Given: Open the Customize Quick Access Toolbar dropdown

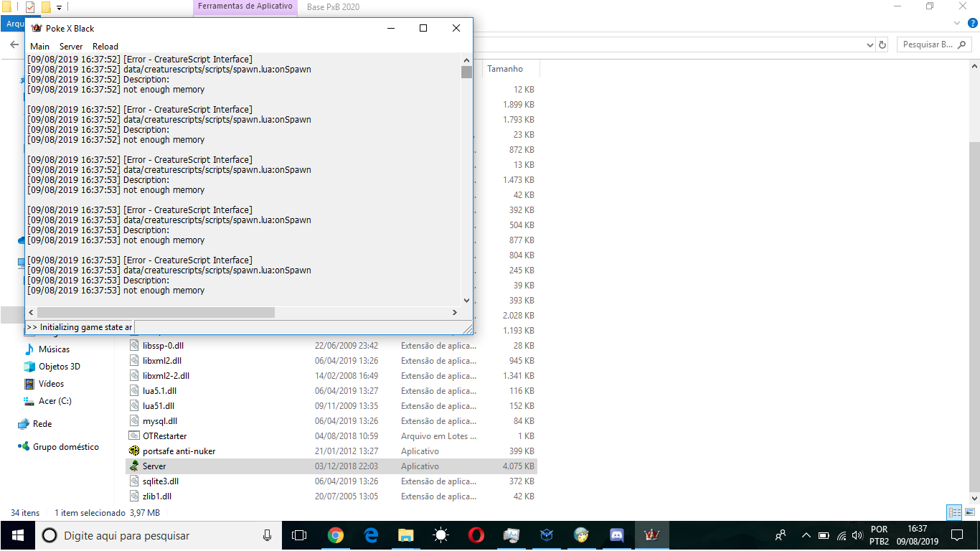Looking at the screenshot, I should pyautogui.click(x=59, y=7).
